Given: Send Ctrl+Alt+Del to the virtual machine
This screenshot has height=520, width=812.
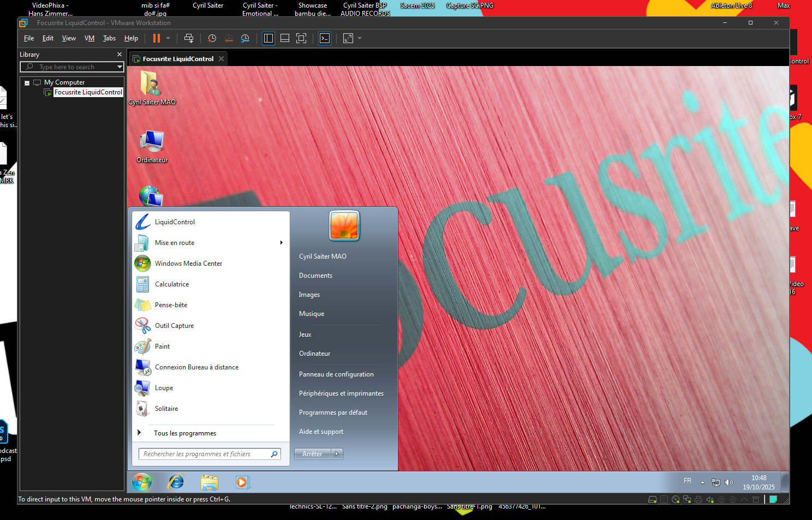Looking at the screenshot, I should [189, 38].
